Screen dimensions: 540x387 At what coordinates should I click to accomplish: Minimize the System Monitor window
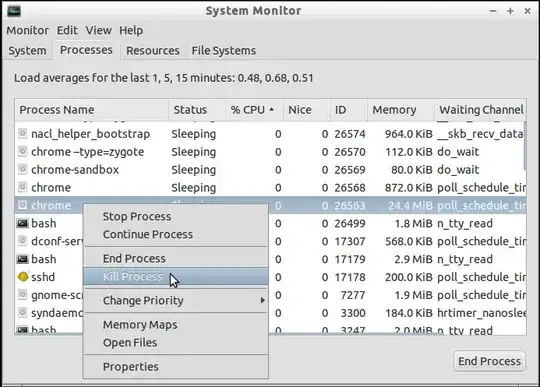[x=493, y=11]
